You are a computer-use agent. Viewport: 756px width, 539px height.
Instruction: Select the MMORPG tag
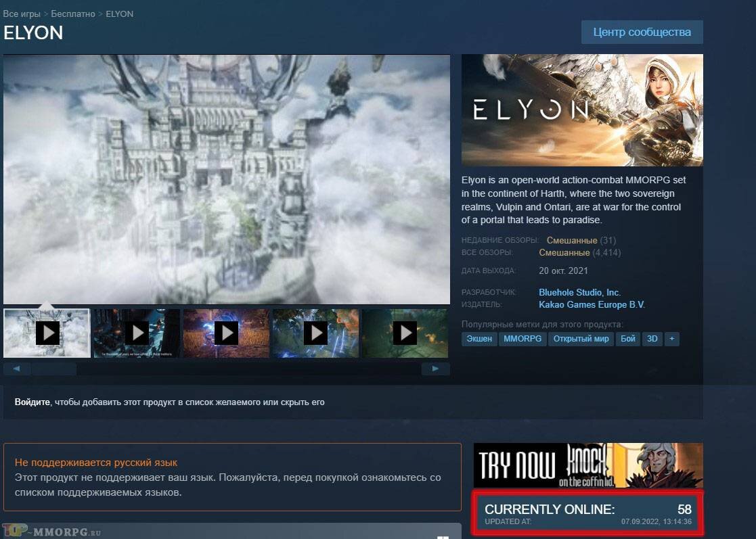pos(522,339)
